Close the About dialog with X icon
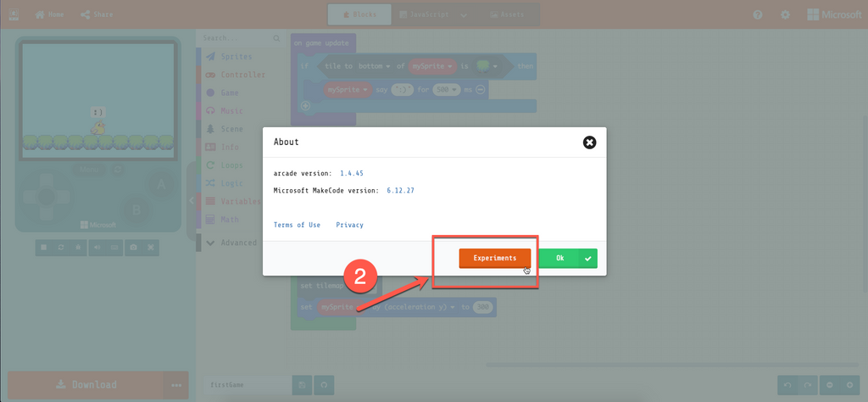The image size is (868, 402). coord(590,142)
